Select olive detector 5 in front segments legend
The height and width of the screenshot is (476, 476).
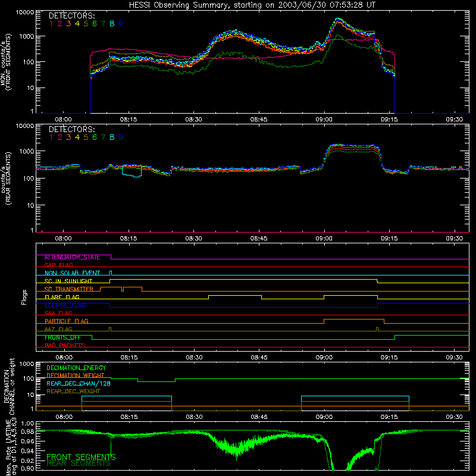point(86,24)
